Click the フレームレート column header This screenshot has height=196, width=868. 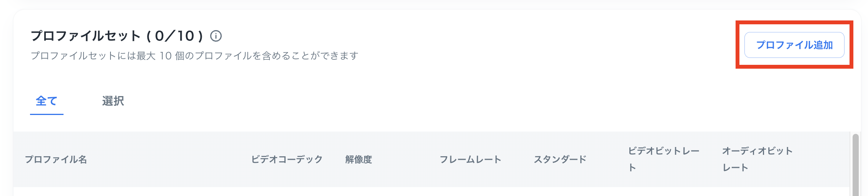click(x=470, y=159)
